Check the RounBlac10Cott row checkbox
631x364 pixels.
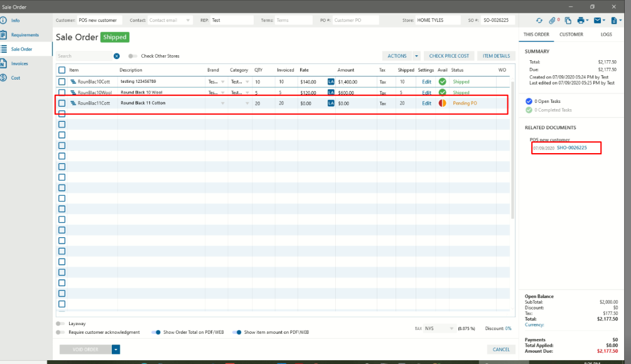pos(62,82)
